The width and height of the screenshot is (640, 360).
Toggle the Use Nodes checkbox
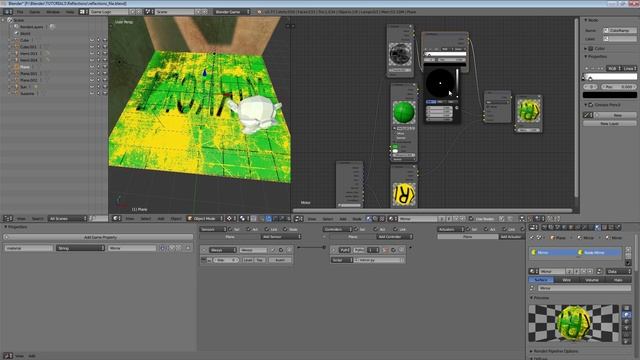click(471, 219)
